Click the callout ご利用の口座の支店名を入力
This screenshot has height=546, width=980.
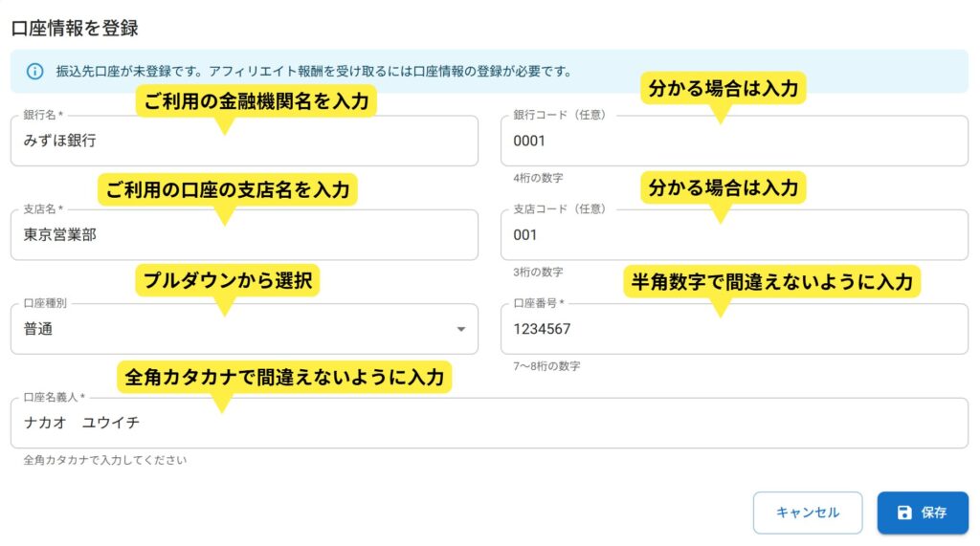[x=227, y=189]
